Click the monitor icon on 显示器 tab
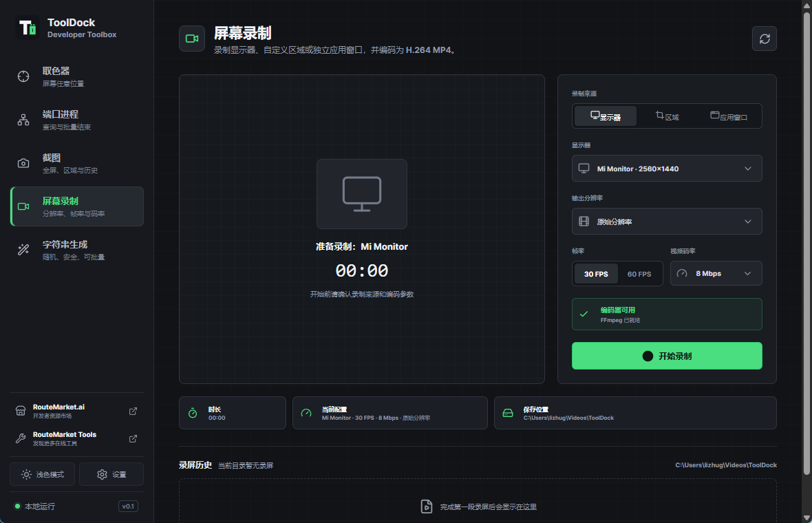The width and height of the screenshot is (812, 523). click(x=595, y=115)
